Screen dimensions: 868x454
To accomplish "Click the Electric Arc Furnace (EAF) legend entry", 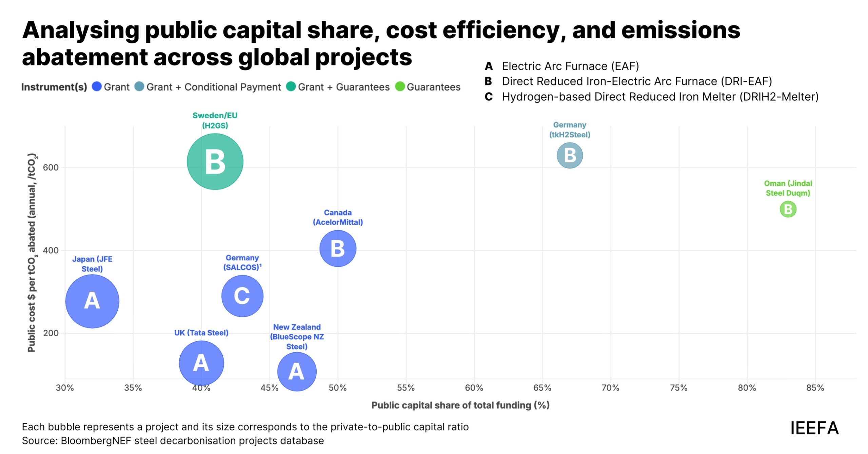I will pos(570,66).
